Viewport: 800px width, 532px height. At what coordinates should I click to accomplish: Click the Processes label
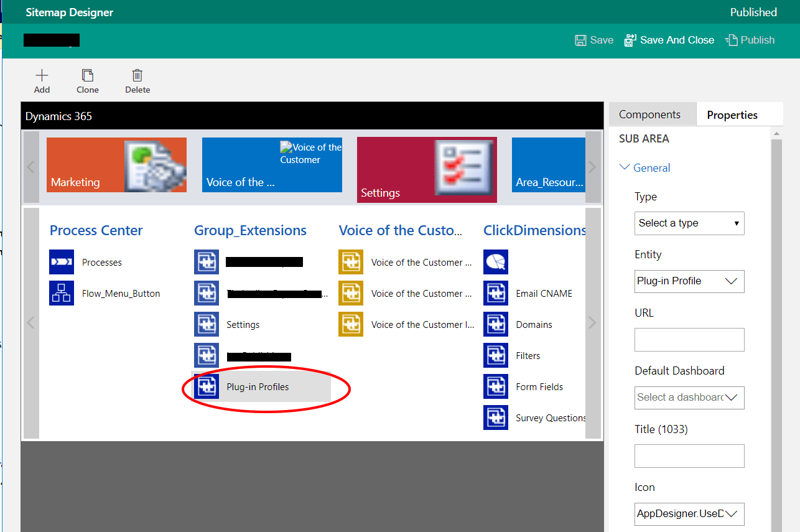pos(102,263)
